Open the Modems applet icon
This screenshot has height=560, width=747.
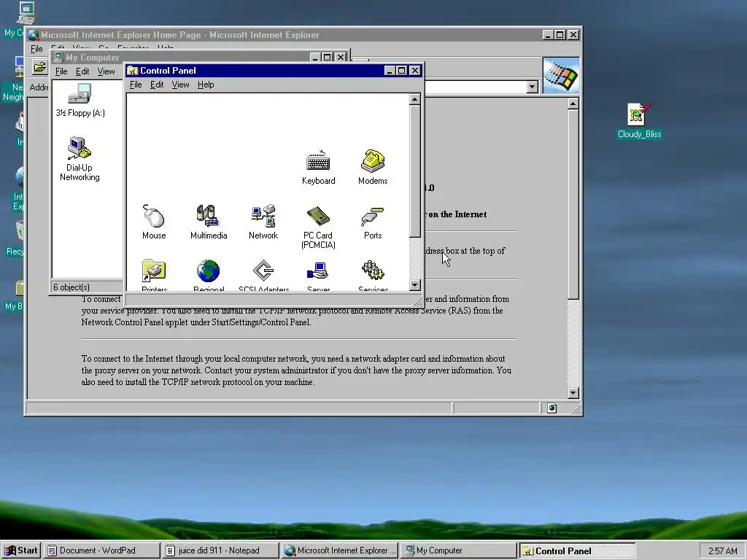click(373, 168)
